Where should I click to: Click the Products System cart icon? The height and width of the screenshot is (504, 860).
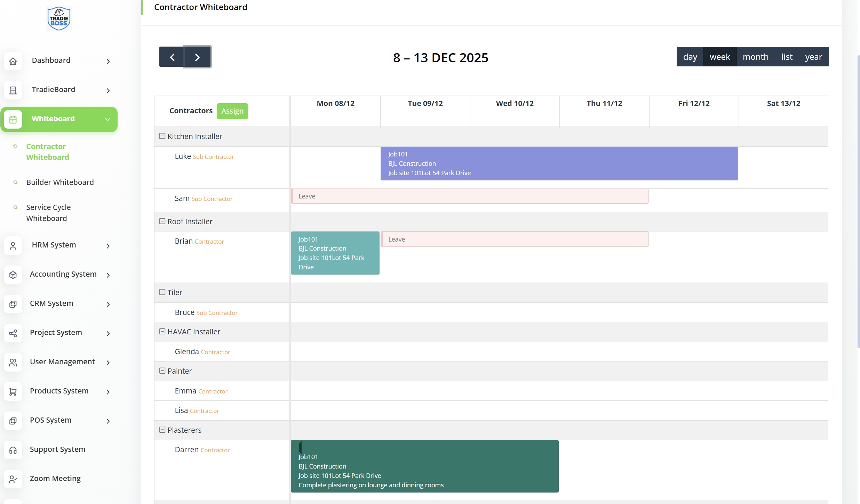pyautogui.click(x=13, y=392)
